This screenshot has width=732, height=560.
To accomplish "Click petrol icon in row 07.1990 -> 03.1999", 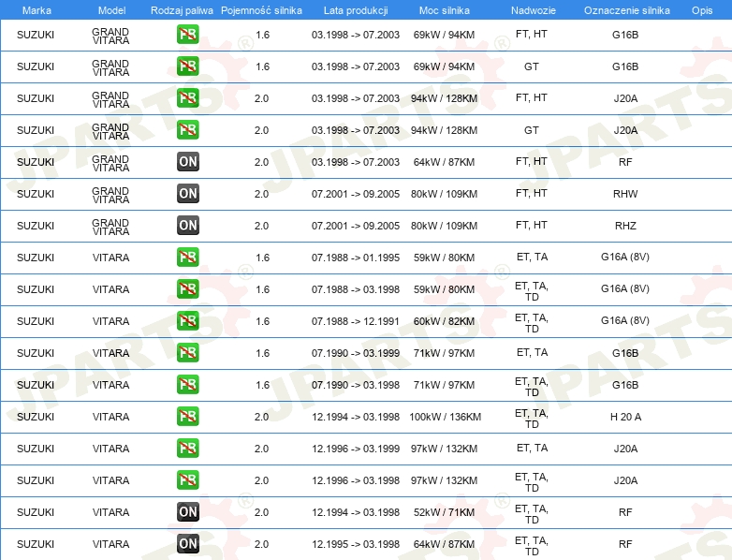I will (x=187, y=353).
